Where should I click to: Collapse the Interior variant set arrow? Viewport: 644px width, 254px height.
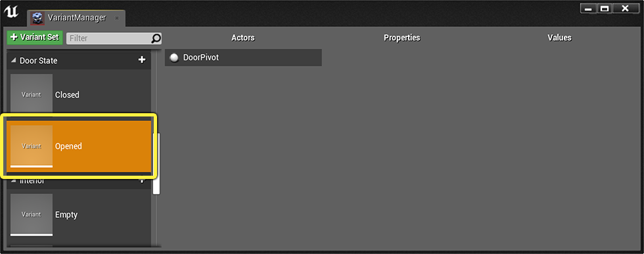click(x=14, y=180)
